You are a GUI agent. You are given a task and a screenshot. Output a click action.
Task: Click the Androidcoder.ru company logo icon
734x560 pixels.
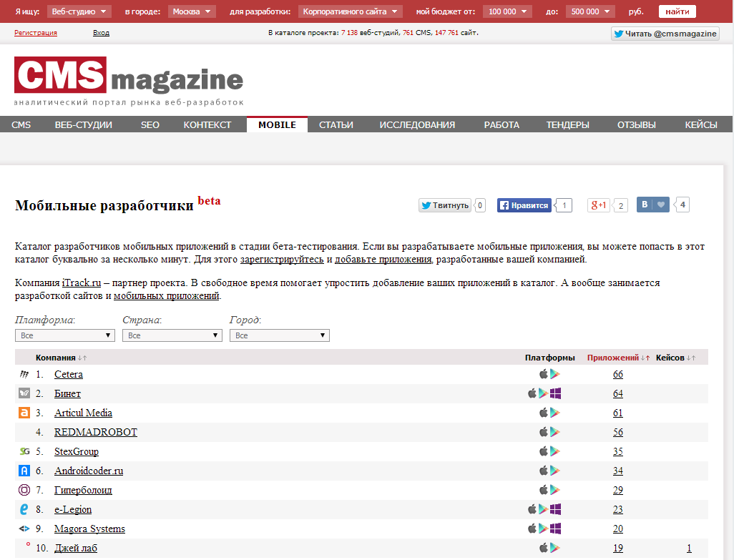coord(24,471)
